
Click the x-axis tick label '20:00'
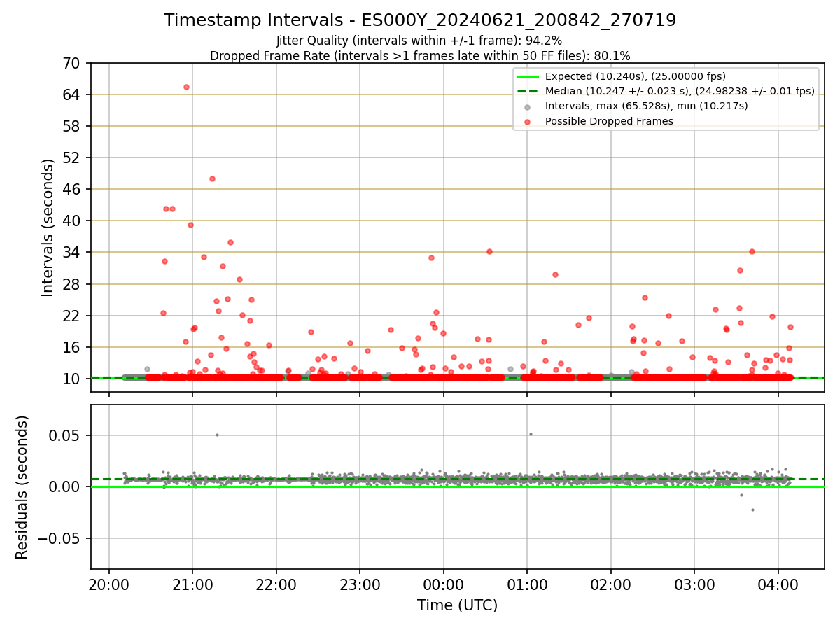pyautogui.click(x=109, y=585)
